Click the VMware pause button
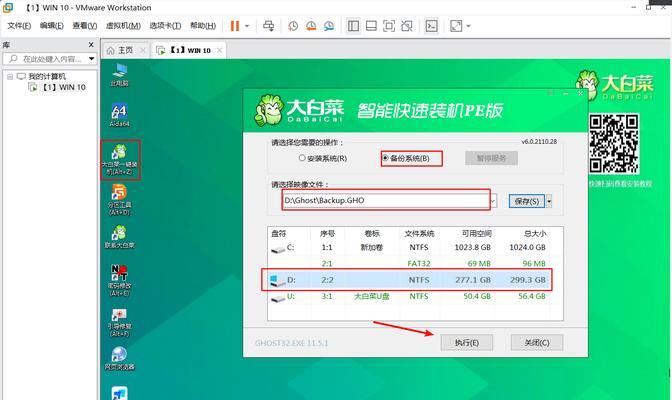This screenshot has width=672, height=400. (234, 26)
